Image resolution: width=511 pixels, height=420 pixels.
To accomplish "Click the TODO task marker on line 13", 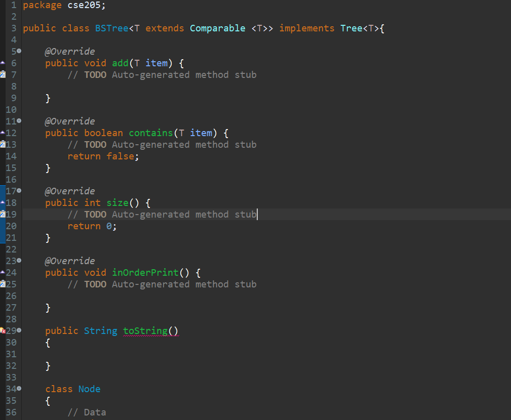I will 3,144.
